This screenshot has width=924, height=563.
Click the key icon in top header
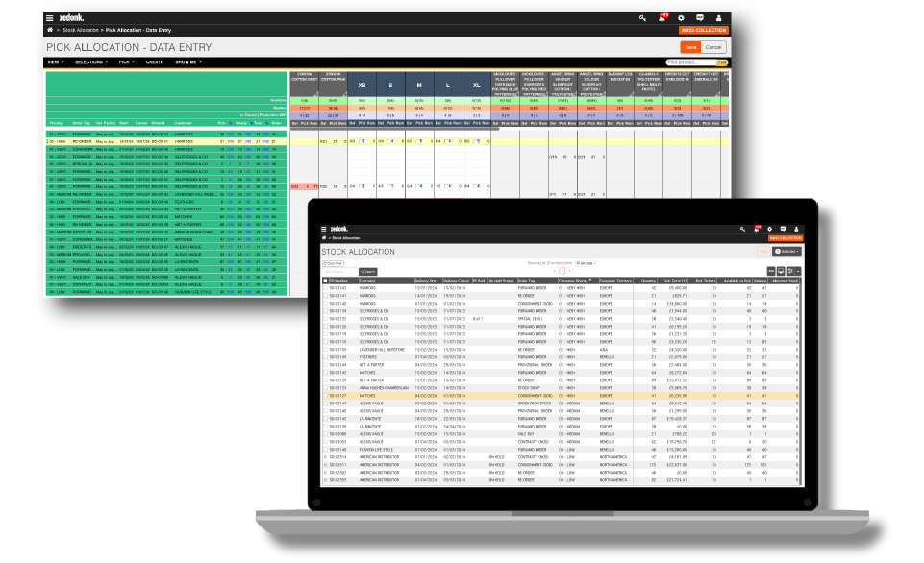click(x=642, y=18)
